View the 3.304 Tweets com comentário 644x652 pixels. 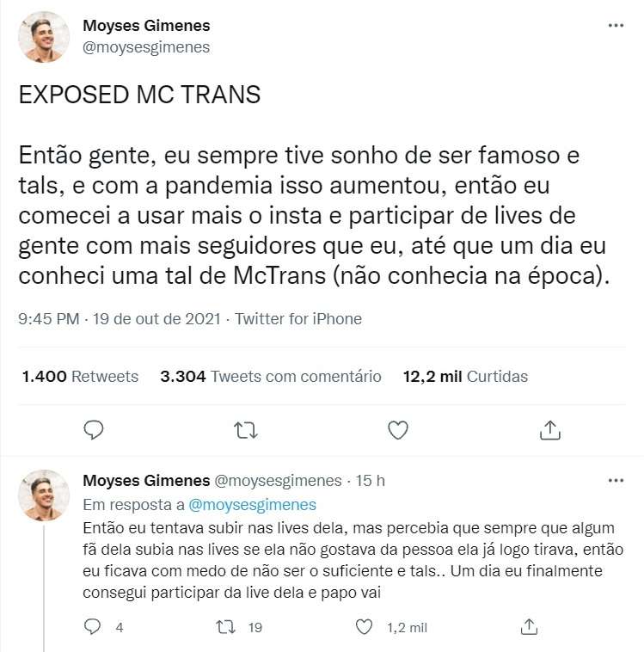(271, 376)
